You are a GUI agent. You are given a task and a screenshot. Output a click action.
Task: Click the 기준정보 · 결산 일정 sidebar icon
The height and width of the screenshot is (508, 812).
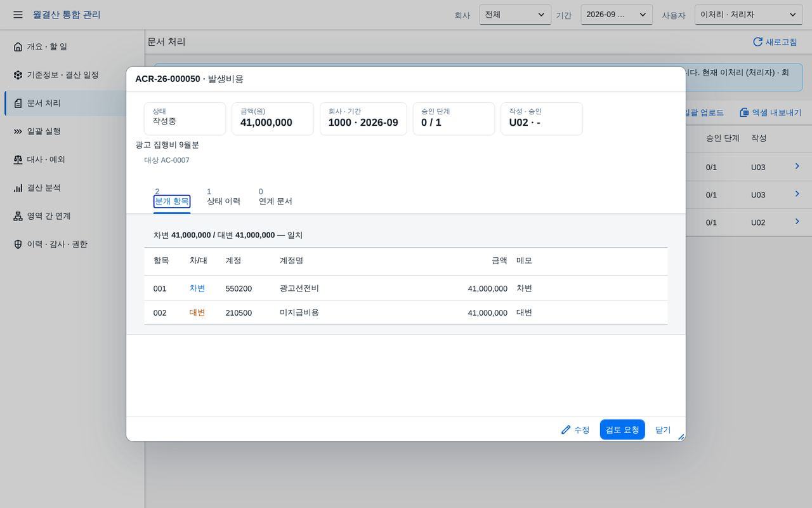tap(18, 75)
